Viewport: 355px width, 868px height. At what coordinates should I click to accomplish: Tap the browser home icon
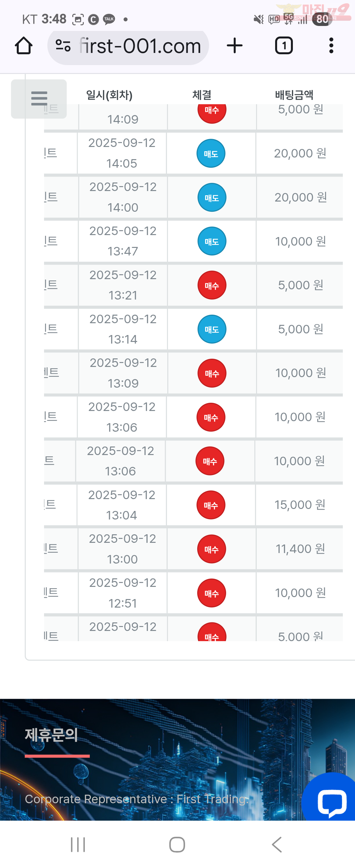point(24,45)
